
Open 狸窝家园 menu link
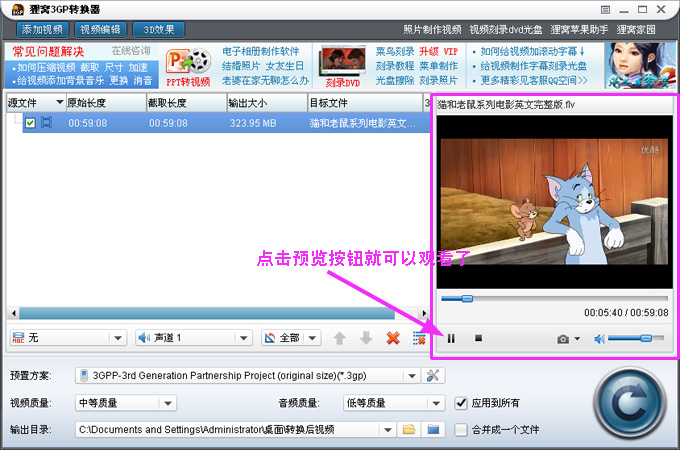coord(636,29)
